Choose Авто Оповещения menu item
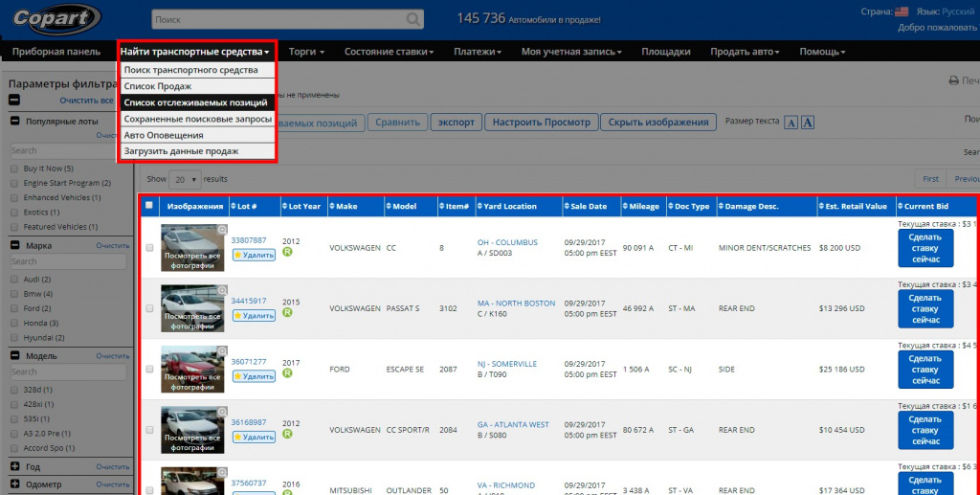This screenshot has height=495, width=980. click(197, 135)
